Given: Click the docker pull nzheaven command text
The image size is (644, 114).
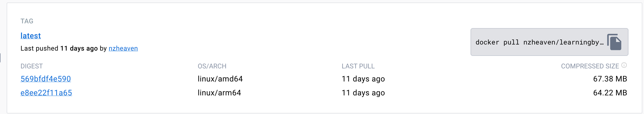Looking at the screenshot, I should pos(539,42).
